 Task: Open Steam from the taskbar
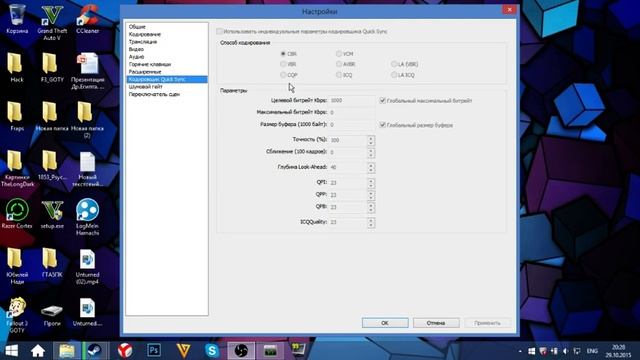pos(95,351)
